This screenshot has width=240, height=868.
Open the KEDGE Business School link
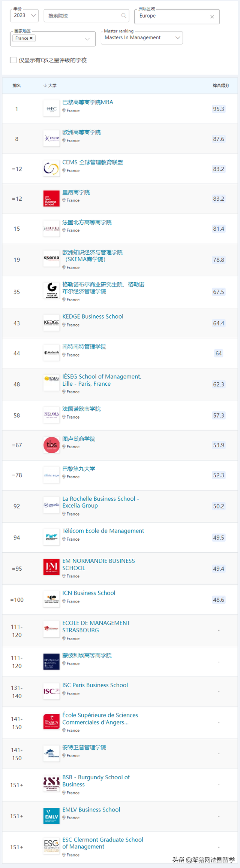(x=93, y=317)
